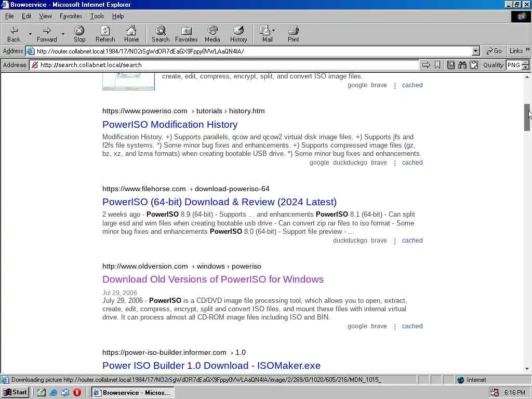Increase Quality value with up arrow
Screen dimensions: 532x399
(x=526, y=62)
